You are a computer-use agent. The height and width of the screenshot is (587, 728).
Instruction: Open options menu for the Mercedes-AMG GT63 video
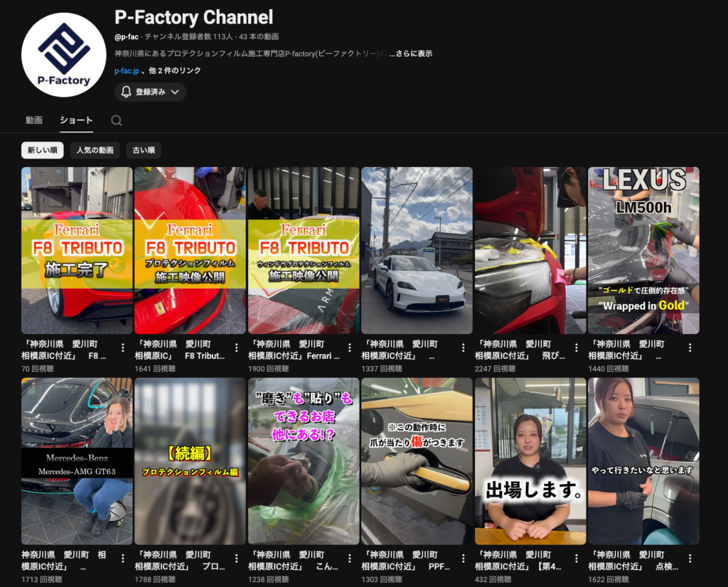[x=122, y=559]
